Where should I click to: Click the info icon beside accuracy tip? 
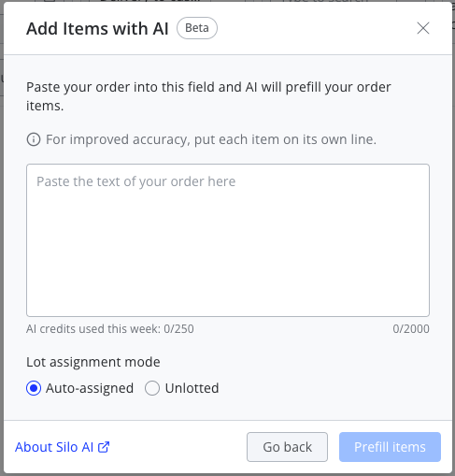(x=34, y=139)
